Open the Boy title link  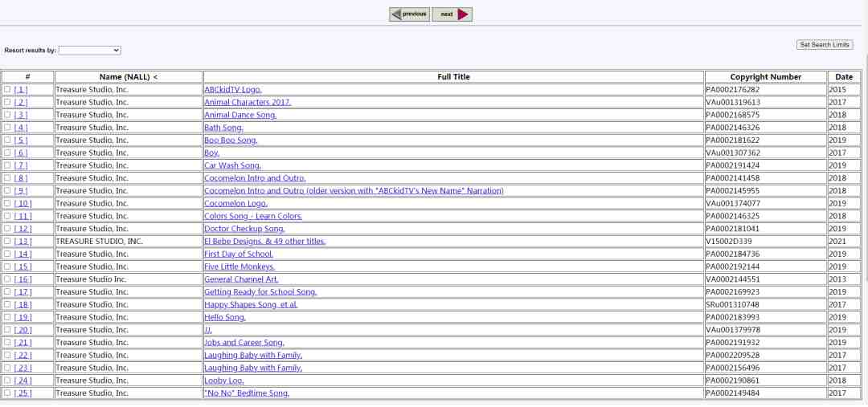click(211, 153)
